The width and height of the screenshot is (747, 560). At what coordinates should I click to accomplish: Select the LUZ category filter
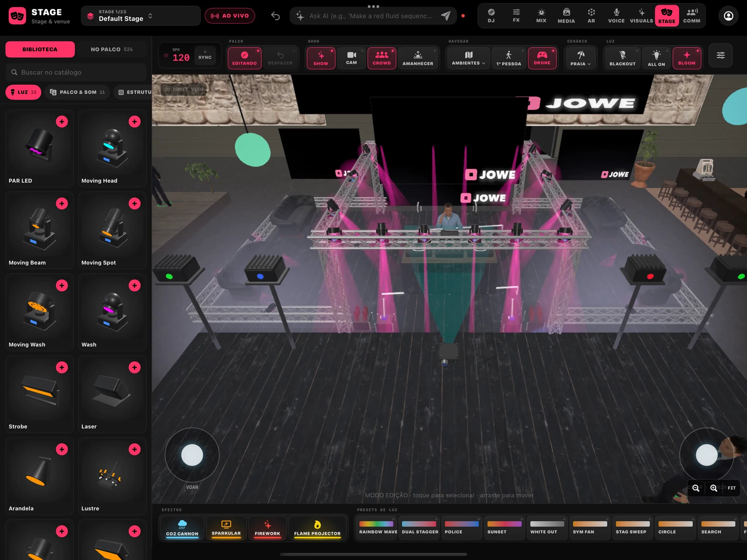[23, 92]
